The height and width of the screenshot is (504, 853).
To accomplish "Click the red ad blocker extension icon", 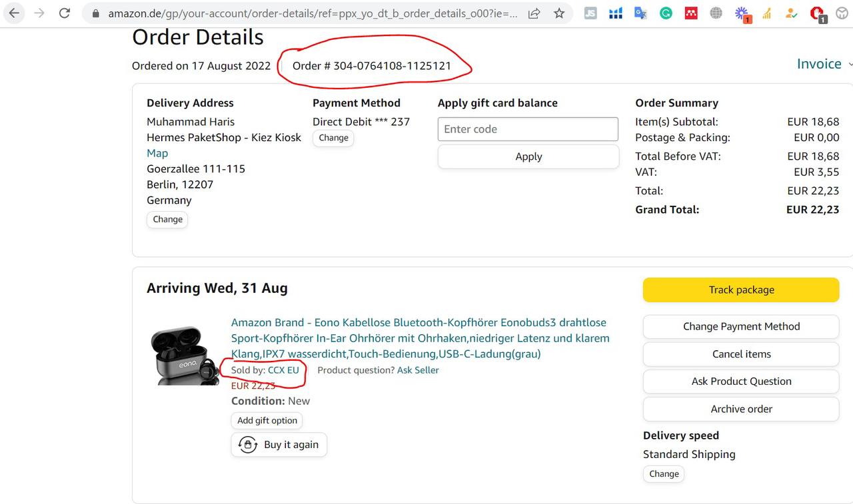I will coord(817,13).
